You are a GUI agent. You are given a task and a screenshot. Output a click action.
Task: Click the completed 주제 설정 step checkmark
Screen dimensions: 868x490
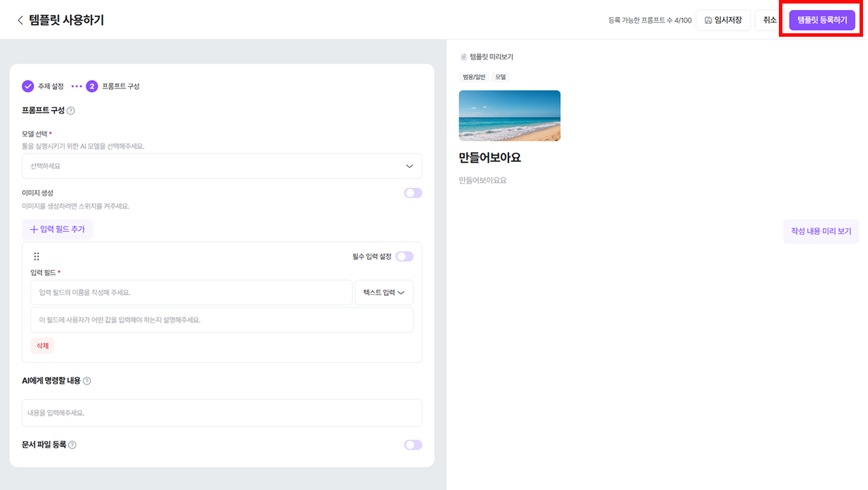28,86
